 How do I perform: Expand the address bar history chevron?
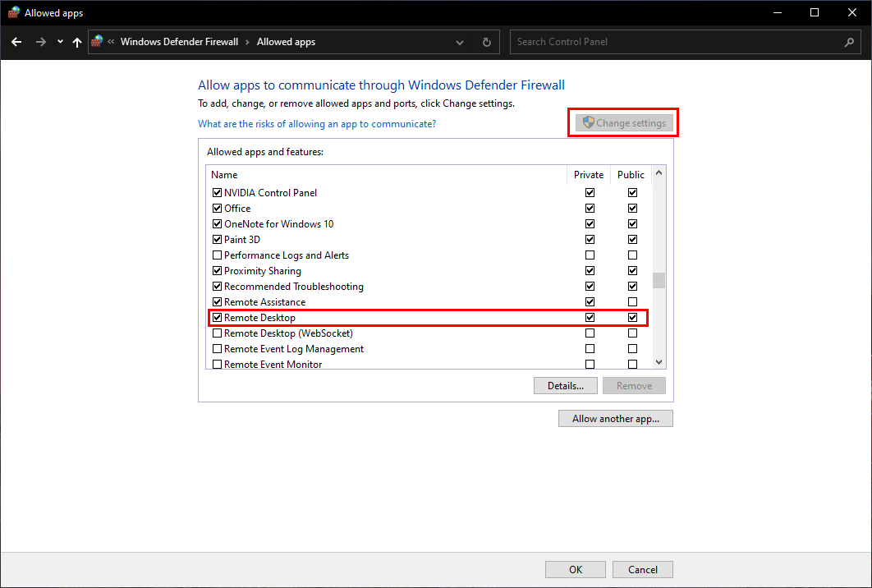point(460,42)
